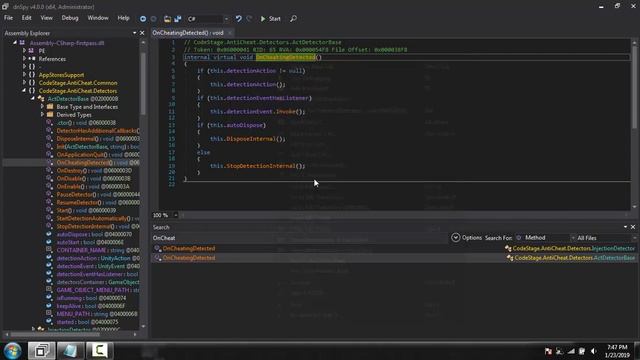Close the Assembly Explorer panel

coord(142,33)
